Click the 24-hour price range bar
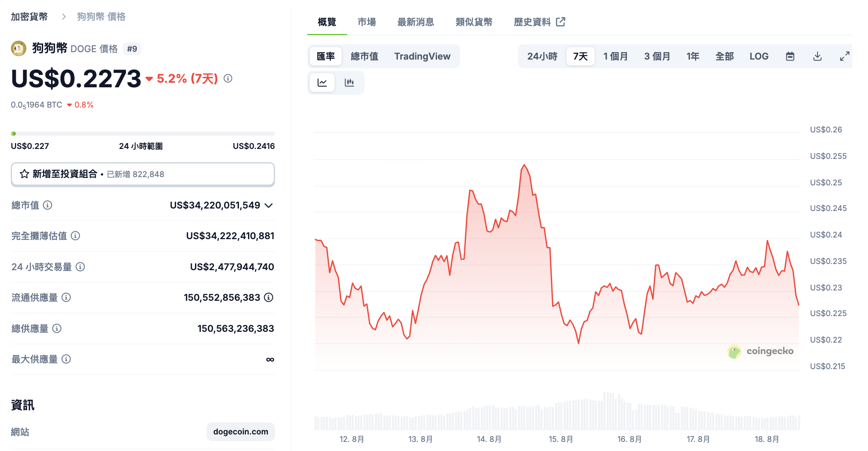 tap(142, 133)
